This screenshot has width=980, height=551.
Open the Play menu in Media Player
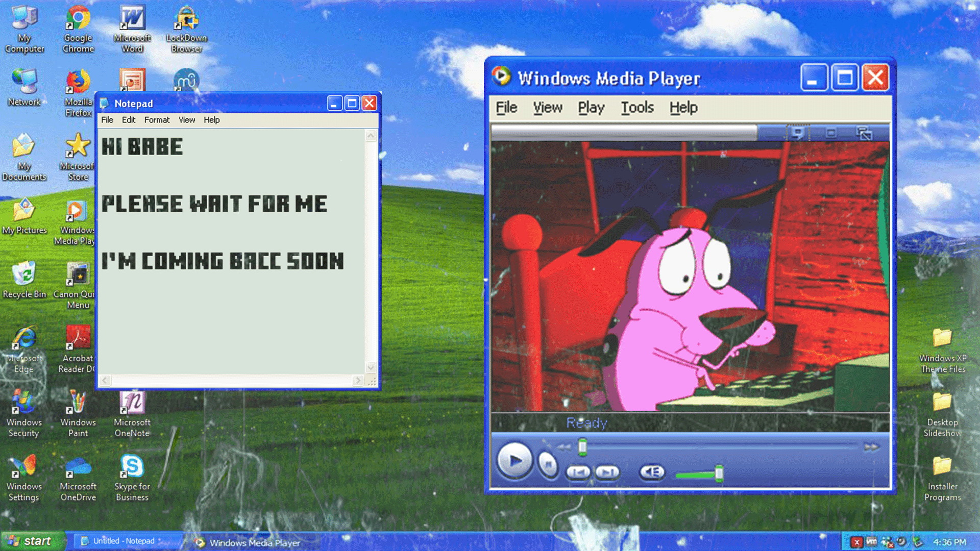[x=591, y=108]
